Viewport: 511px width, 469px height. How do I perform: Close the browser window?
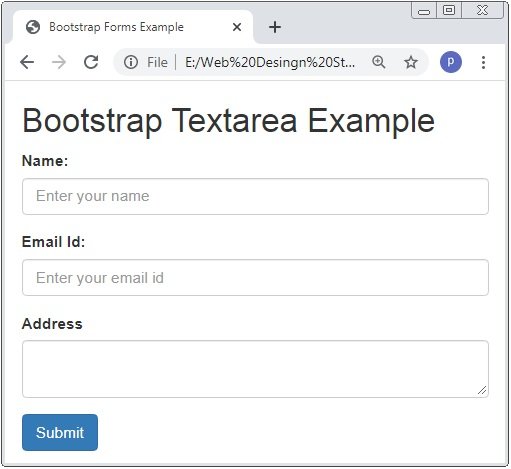point(482,10)
